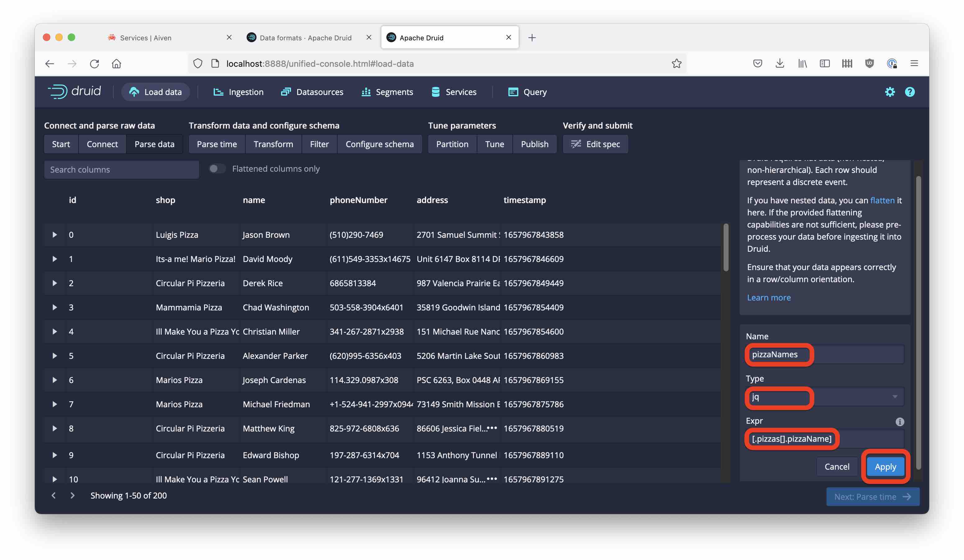Select the Configure schema tab

click(379, 143)
